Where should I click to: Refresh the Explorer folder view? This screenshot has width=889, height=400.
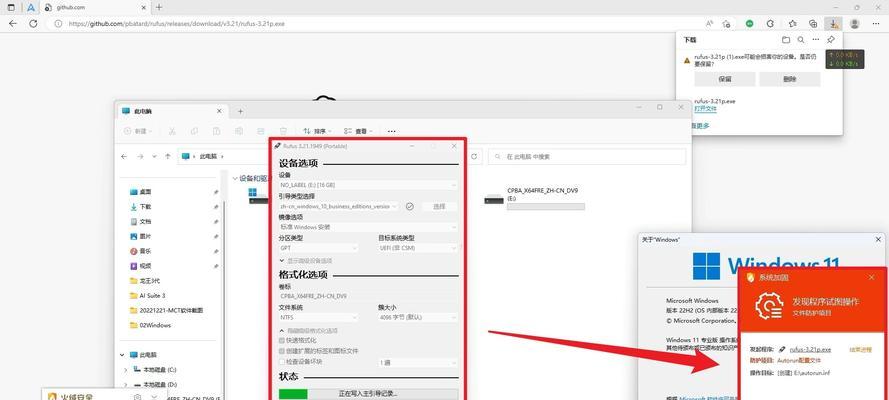tap(474, 156)
